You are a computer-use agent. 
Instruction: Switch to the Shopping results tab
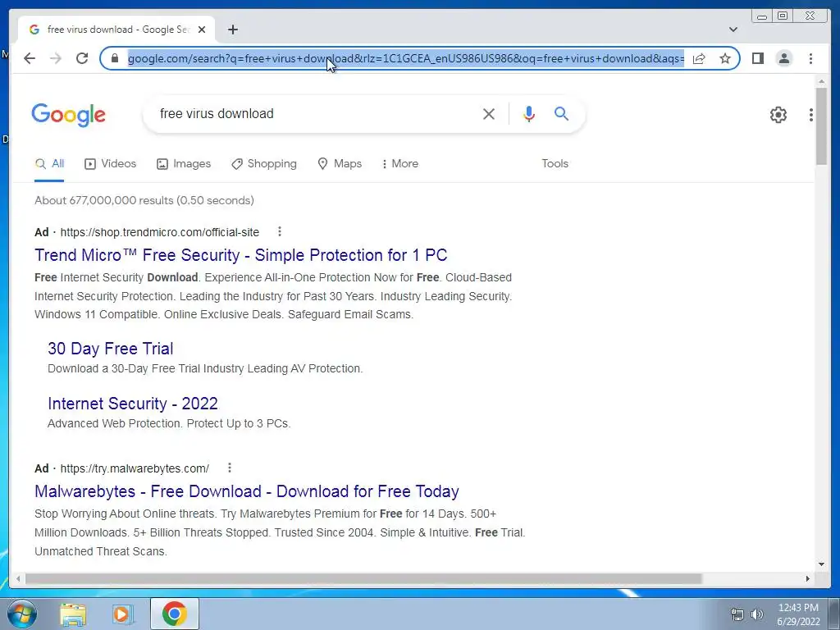click(263, 164)
